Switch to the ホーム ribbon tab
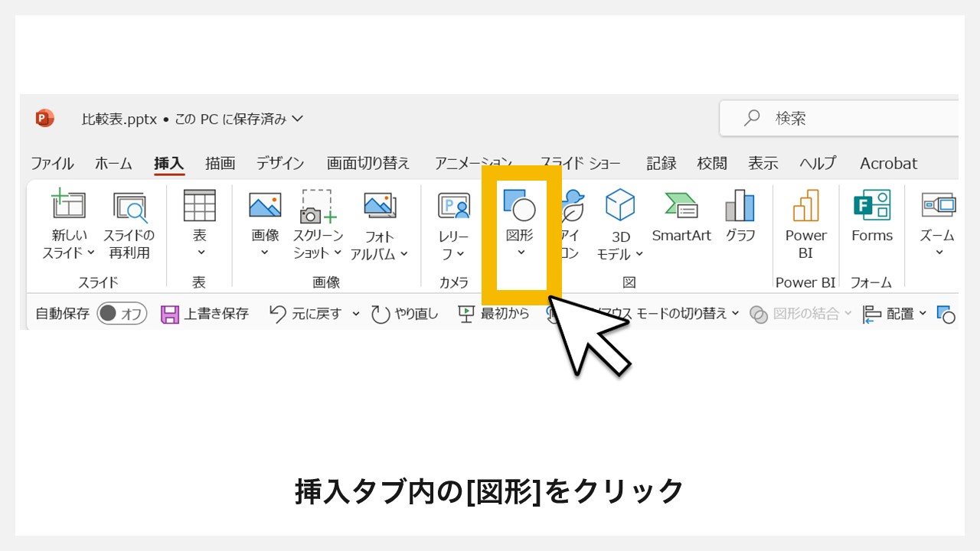980x551 pixels. click(113, 163)
